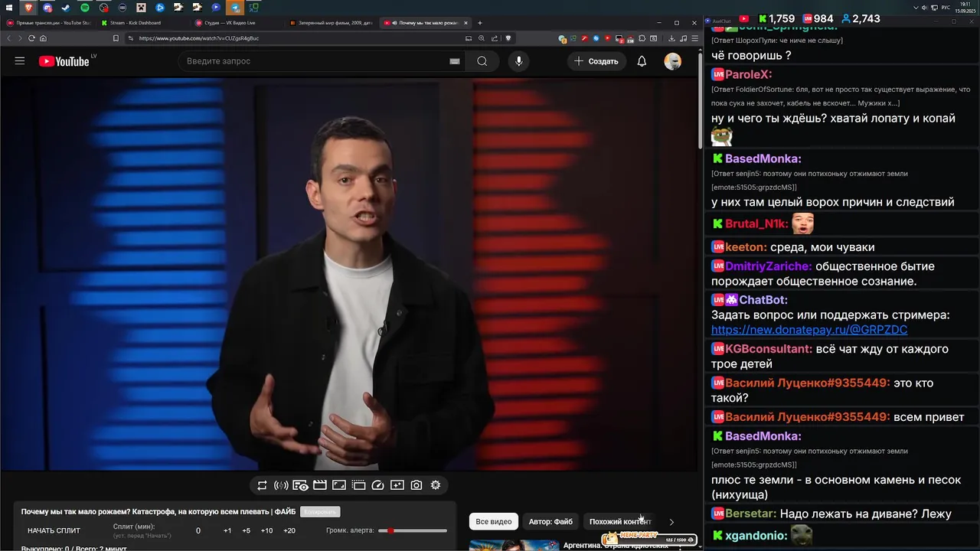The image size is (980, 551).
Task: Add +5 minutes to split
Action: (x=246, y=531)
